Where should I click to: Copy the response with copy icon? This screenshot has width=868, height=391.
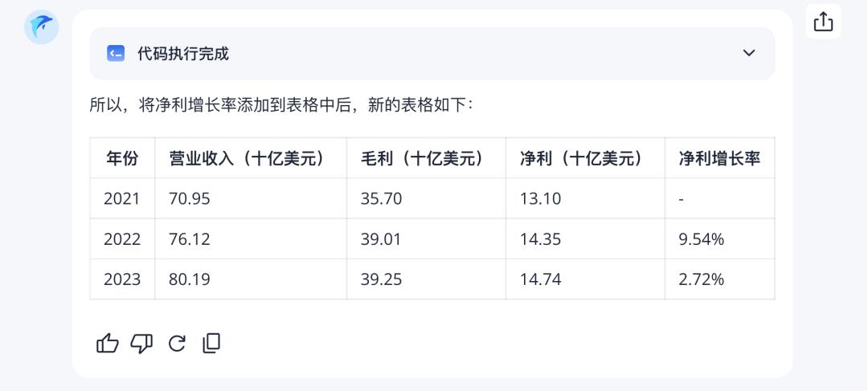(x=211, y=344)
